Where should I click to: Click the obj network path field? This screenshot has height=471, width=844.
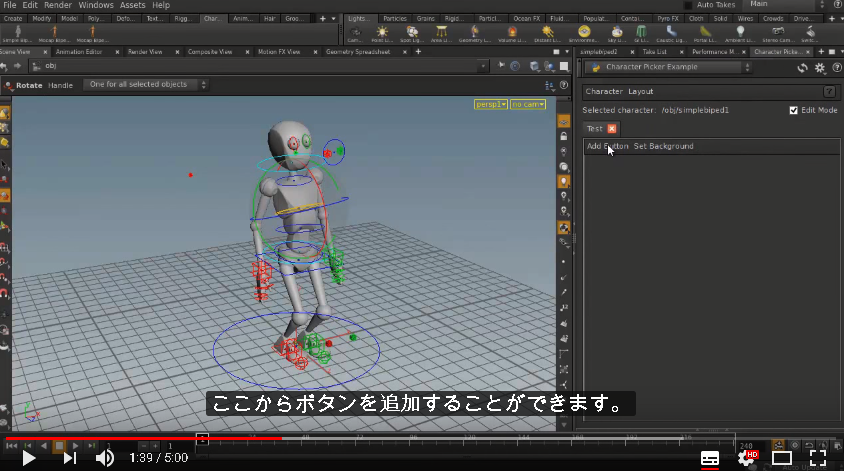point(253,66)
